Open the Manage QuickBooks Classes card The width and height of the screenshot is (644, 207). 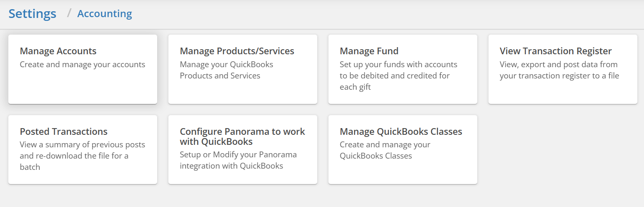(403, 149)
